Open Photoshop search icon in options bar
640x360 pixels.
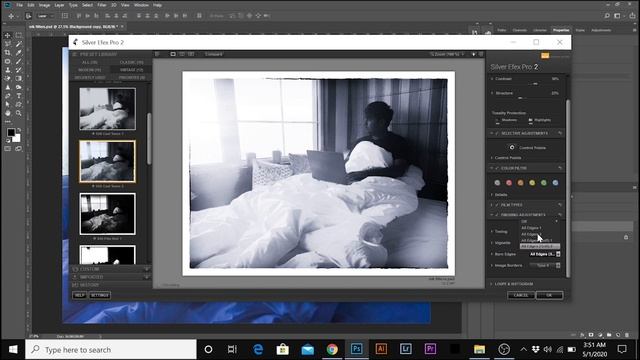click(607, 16)
